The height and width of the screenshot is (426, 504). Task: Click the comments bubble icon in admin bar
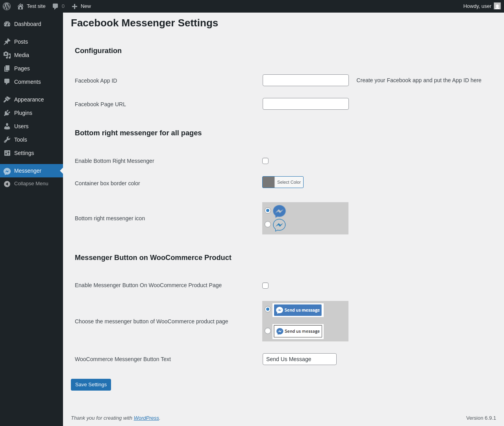[x=56, y=6]
